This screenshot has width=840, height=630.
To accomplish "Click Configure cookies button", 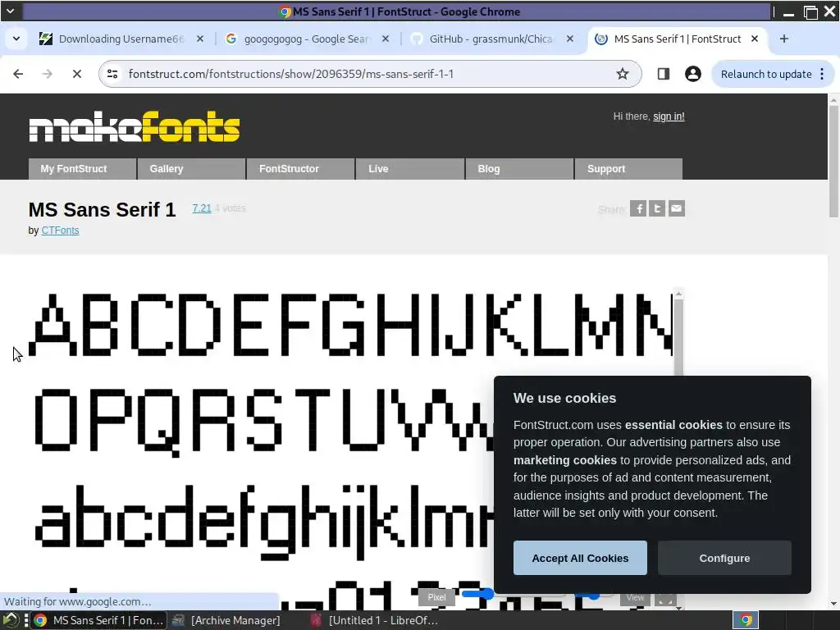I will 724,558.
